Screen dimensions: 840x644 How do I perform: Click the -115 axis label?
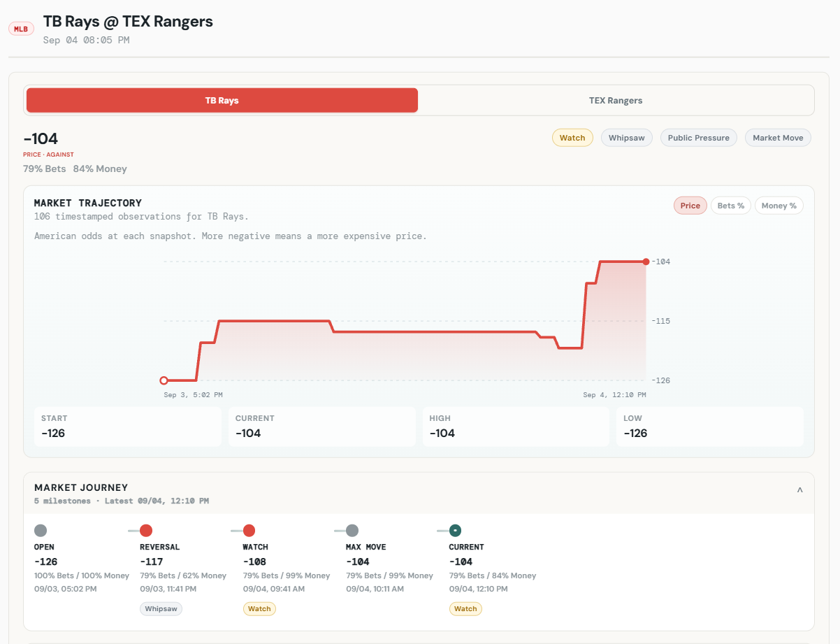click(660, 321)
